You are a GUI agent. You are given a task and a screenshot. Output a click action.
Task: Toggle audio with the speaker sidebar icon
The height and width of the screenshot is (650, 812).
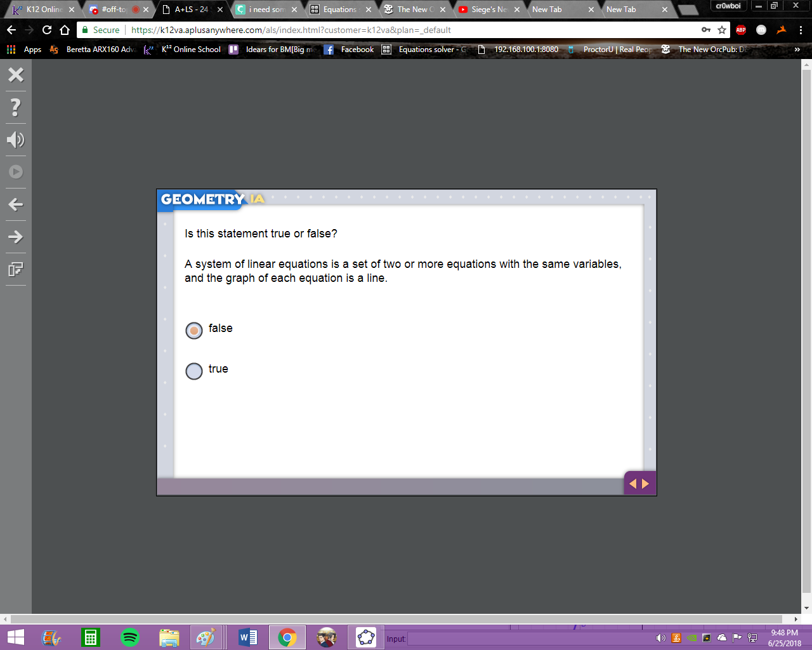(16, 140)
